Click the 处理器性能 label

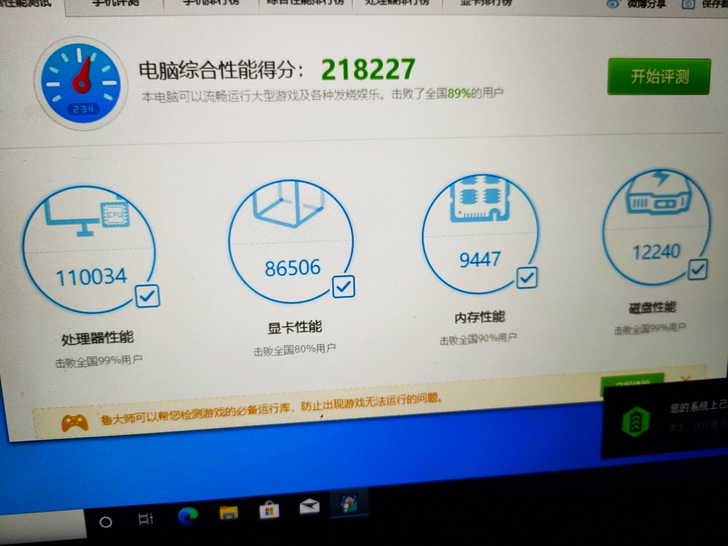point(98,338)
